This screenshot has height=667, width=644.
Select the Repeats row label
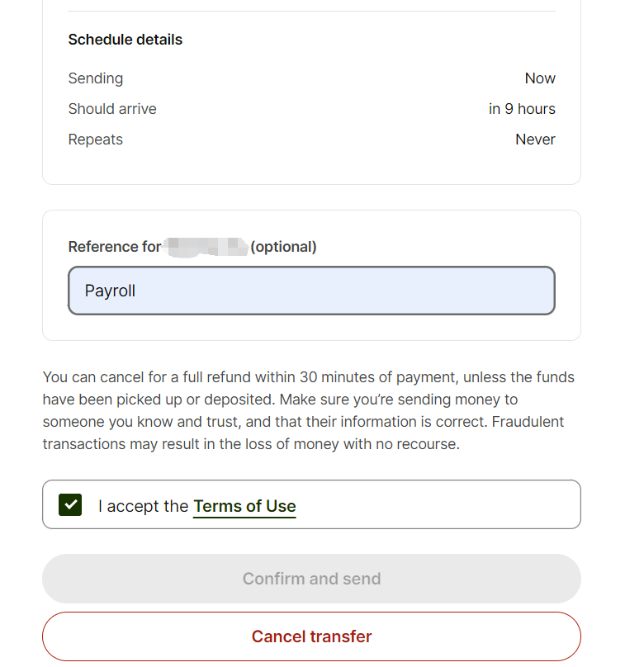pos(96,140)
